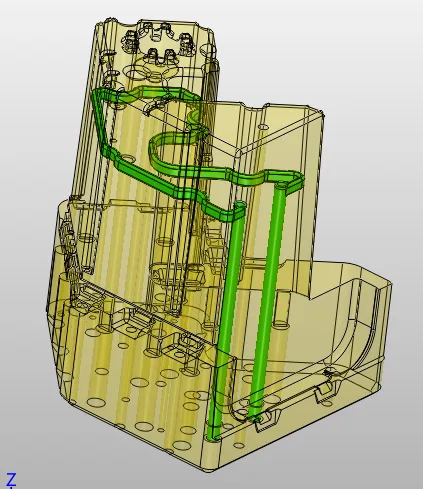The image size is (423, 489).
Task: Click the blue Z axis label
Action: click(x=11, y=480)
